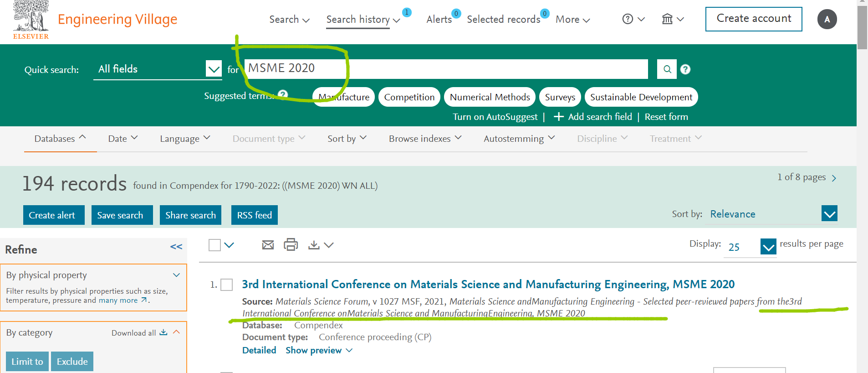Click the plus icon for Add search field
868x373 pixels.
click(559, 117)
